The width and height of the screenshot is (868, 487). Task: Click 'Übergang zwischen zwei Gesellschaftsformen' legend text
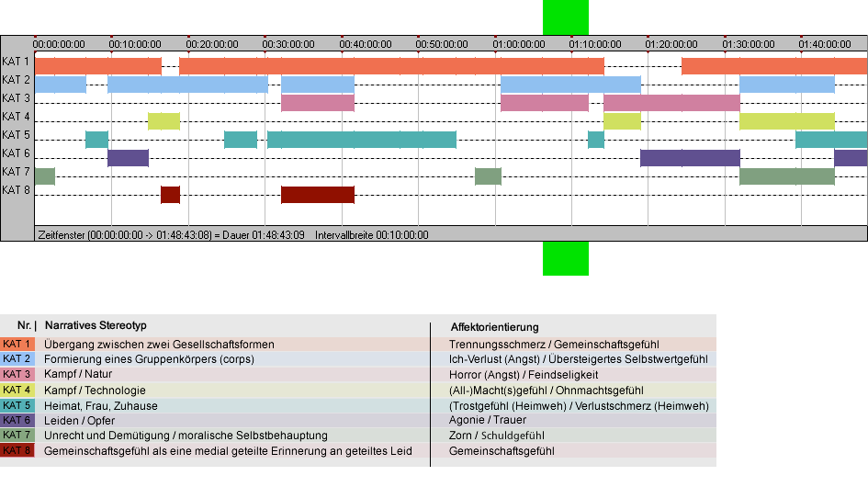[160, 345]
